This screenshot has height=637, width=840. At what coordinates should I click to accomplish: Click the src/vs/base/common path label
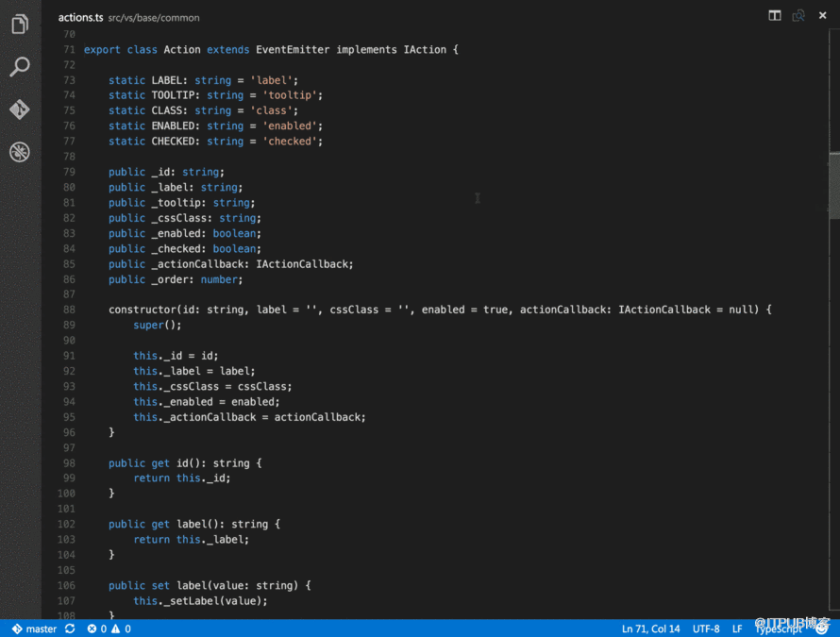[x=154, y=18]
